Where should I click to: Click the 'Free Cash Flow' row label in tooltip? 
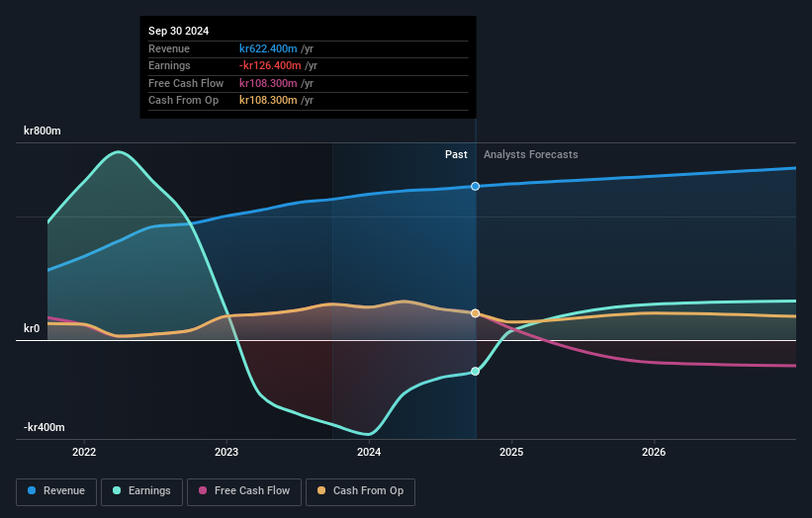(186, 83)
